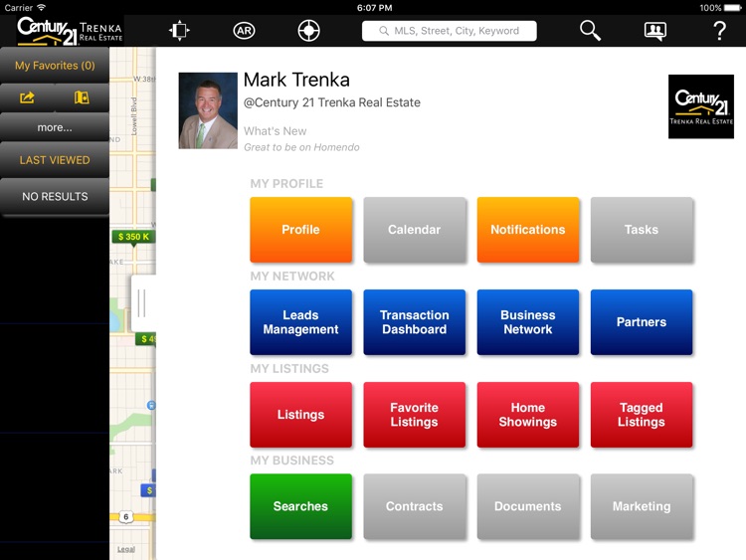
Task: Click the Legal link on map
Action: tap(126, 549)
